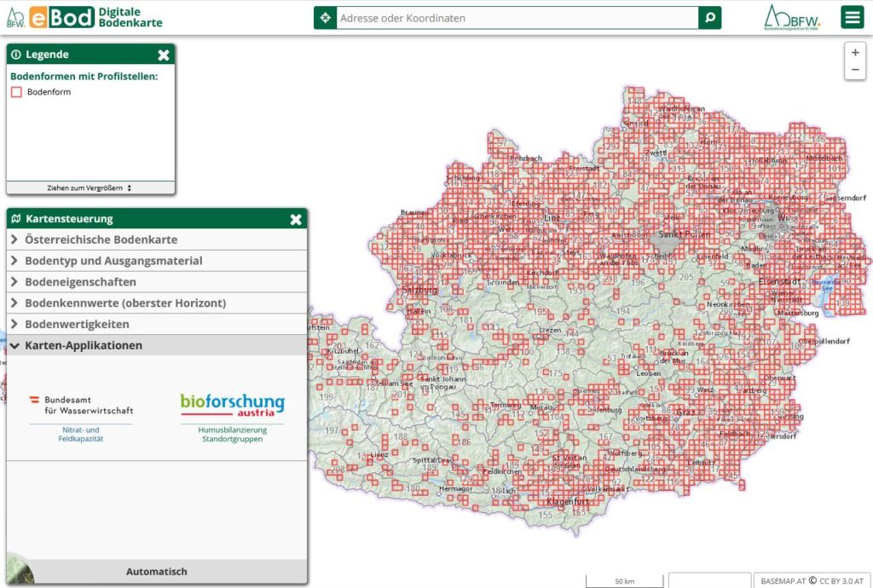
Task: Click the Bodenform red square legend symbol
Action: click(16, 92)
